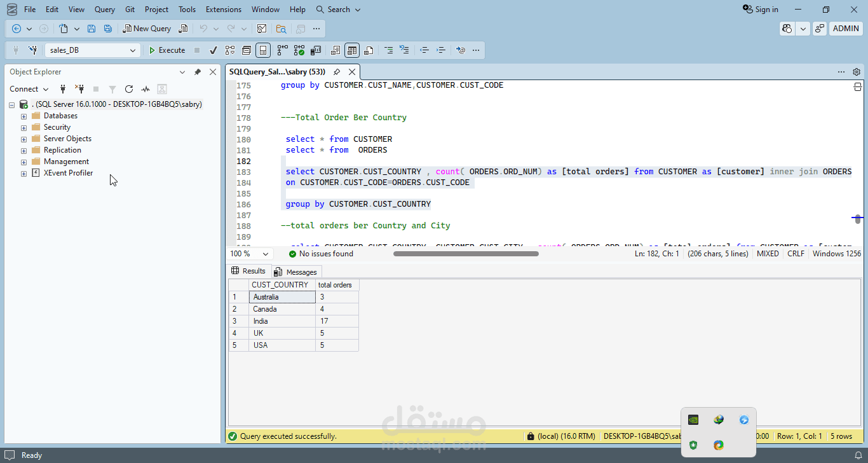Viewport: 868px width, 463px height.
Task: Switch output to Results to Text
Action: [336, 50]
